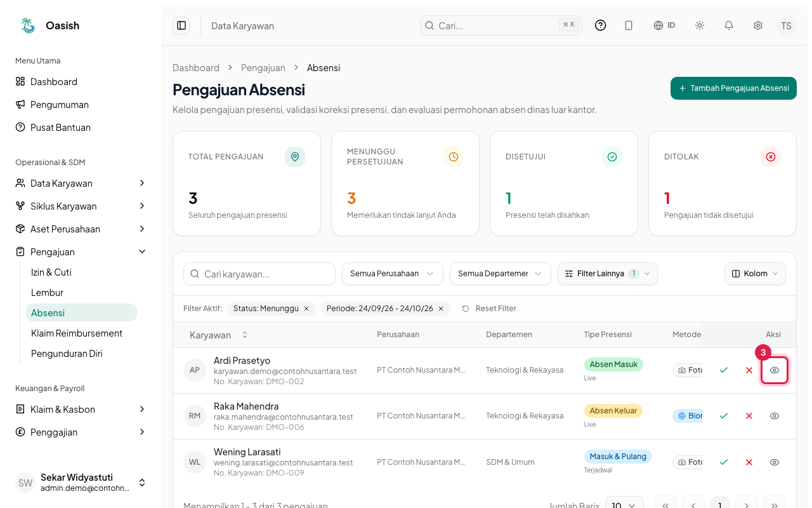This screenshot has width=812, height=508.
Task: Open Klaim Reimbursement submenu item
Action: pyautogui.click(x=81, y=333)
